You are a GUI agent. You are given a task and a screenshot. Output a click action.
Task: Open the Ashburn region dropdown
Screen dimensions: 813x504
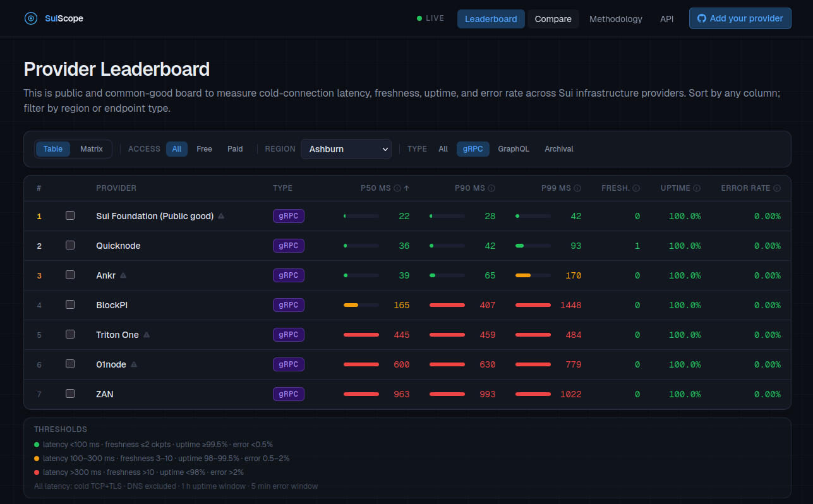(x=346, y=149)
